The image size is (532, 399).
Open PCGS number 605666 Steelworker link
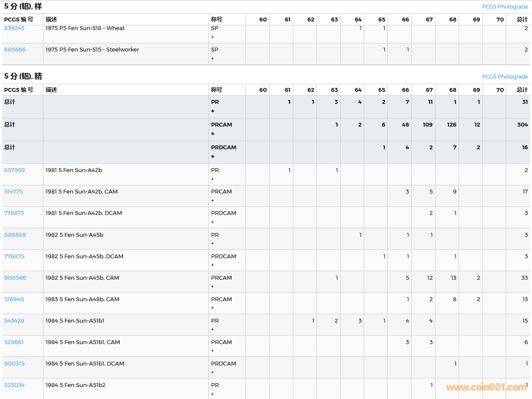[15, 50]
